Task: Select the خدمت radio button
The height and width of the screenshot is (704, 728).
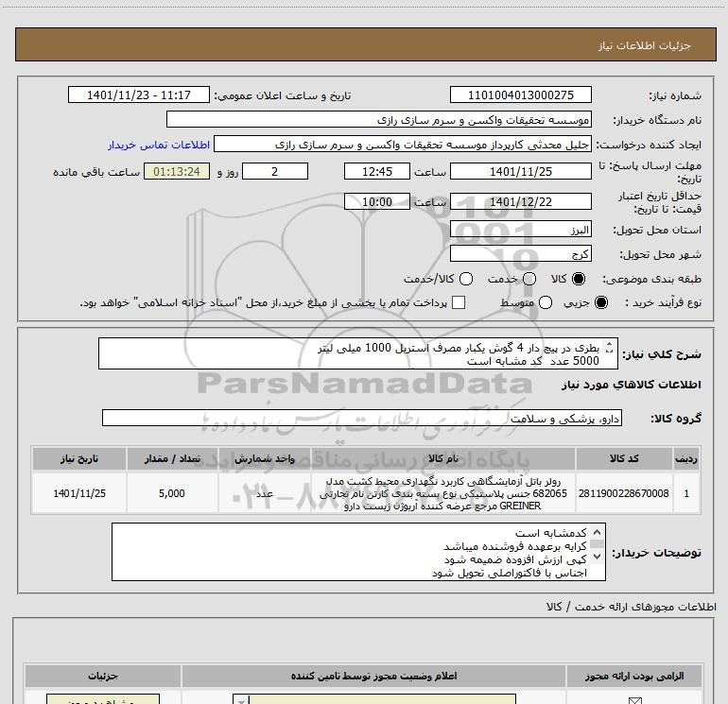Action: click(529, 279)
